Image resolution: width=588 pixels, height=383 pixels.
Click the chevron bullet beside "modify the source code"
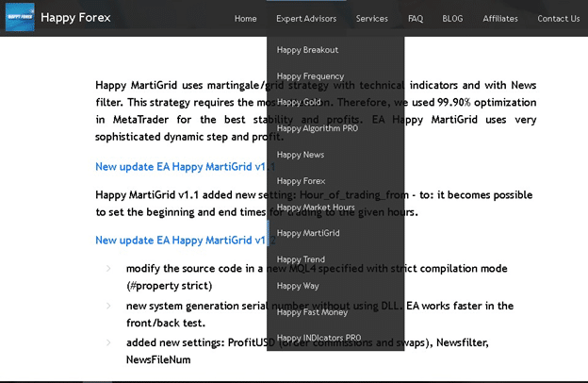point(108,269)
